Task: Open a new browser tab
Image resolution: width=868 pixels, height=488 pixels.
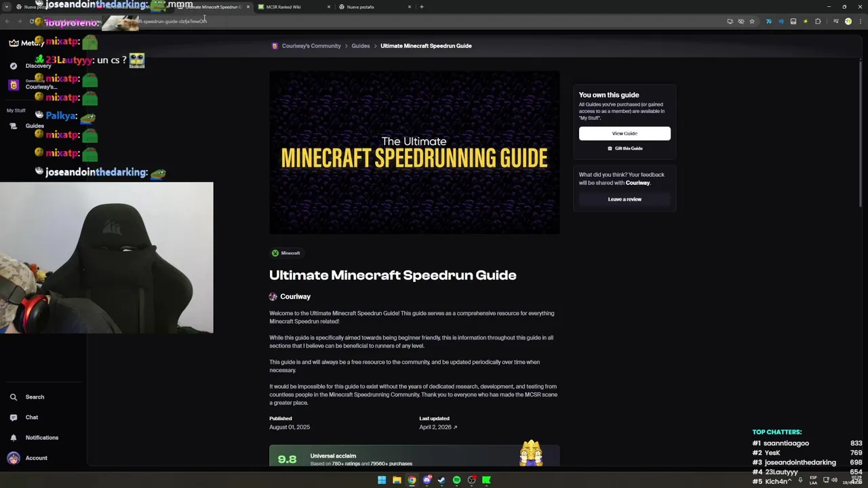Action: pos(422,7)
